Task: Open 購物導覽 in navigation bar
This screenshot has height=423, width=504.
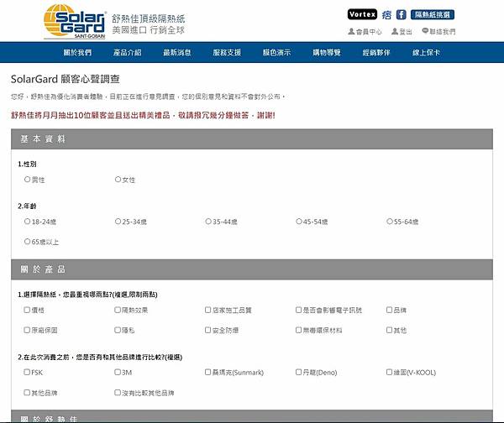Action: coord(327,52)
